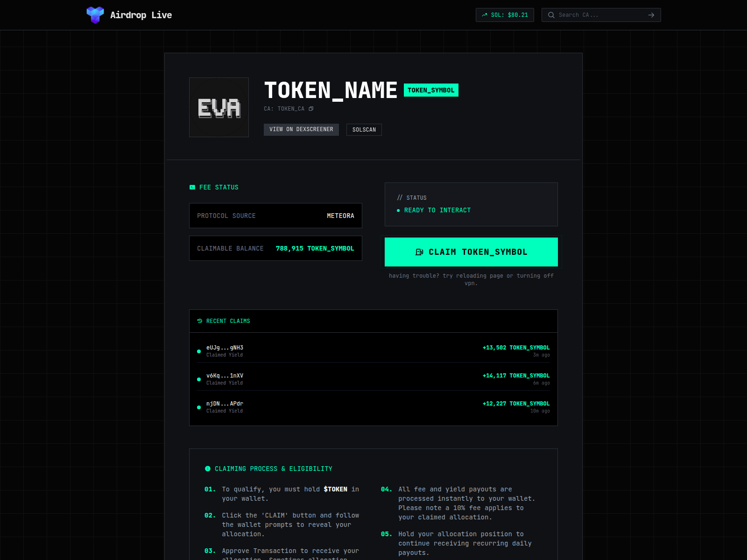Image resolution: width=747 pixels, height=560 pixels.
Task: Click the Search CA input field
Action: point(598,15)
